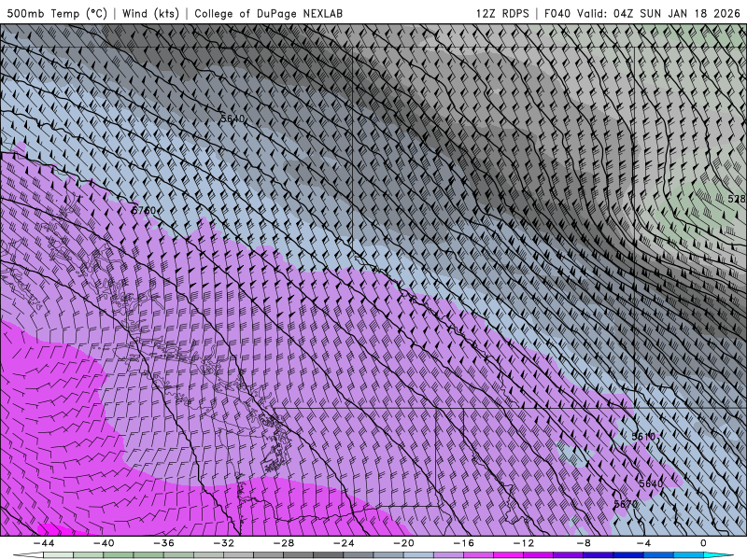
Task: Click the 5640 label between 5610 and 5670
Action: click(x=651, y=483)
